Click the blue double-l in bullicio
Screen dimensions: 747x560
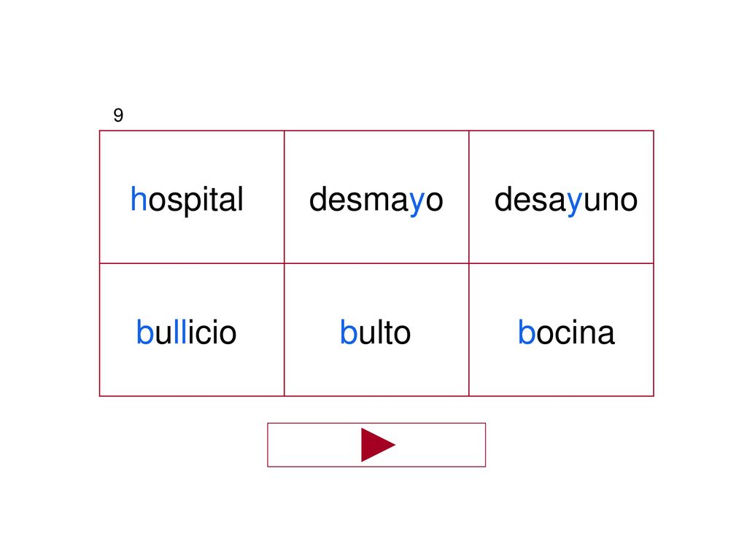[x=180, y=332]
